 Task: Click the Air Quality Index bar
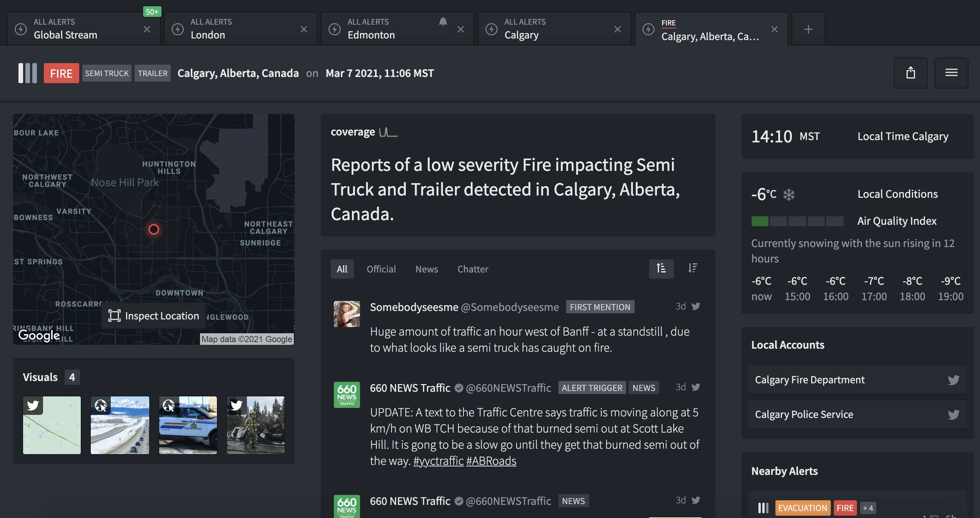pos(797,221)
